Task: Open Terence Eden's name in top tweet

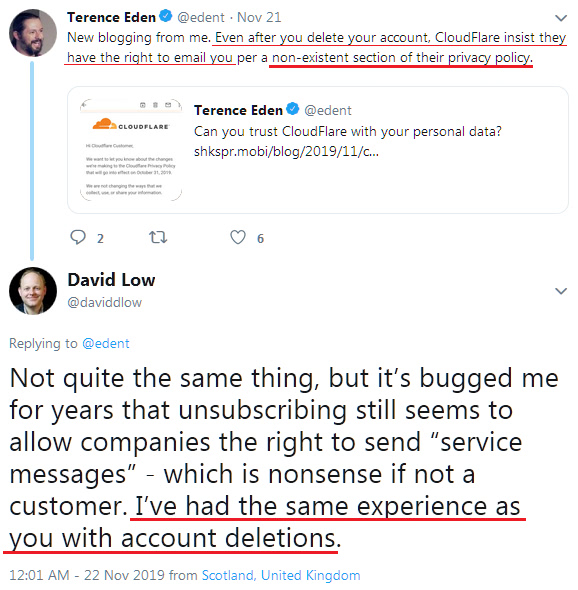Action: [x=111, y=17]
